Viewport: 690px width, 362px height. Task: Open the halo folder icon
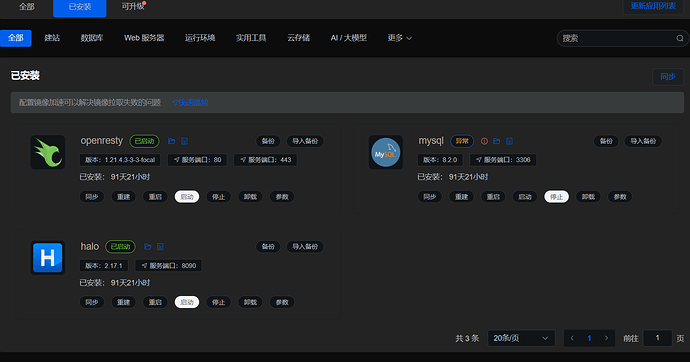tap(147, 247)
